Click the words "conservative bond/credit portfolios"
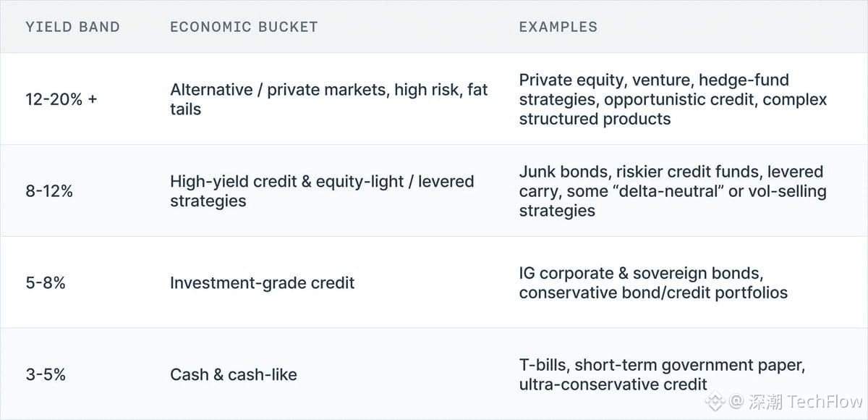This screenshot has height=420, width=868. pos(653,293)
